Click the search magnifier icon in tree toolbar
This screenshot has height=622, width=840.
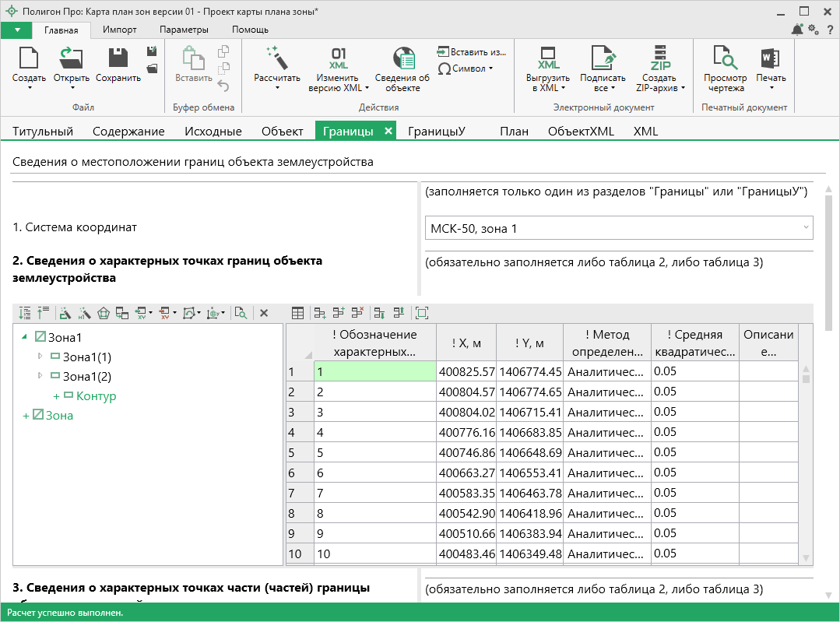click(241, 313)
